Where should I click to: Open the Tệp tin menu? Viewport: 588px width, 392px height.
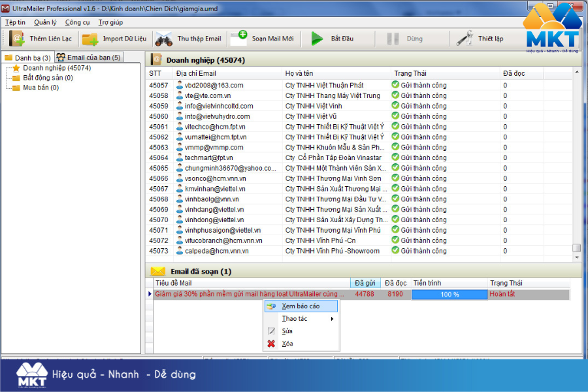(x=15, y=22)
